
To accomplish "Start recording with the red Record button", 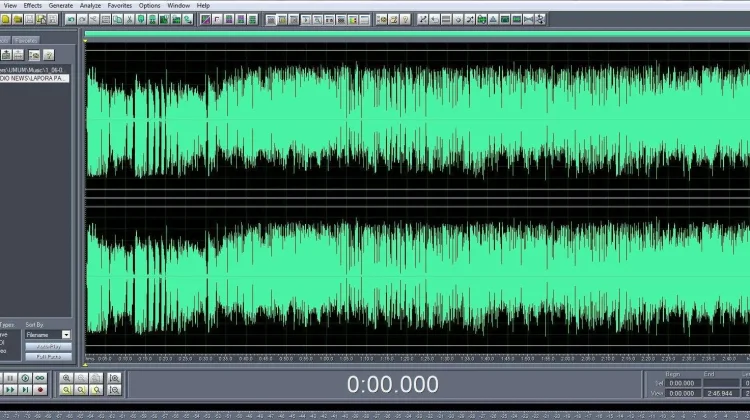I will (40, 390).
